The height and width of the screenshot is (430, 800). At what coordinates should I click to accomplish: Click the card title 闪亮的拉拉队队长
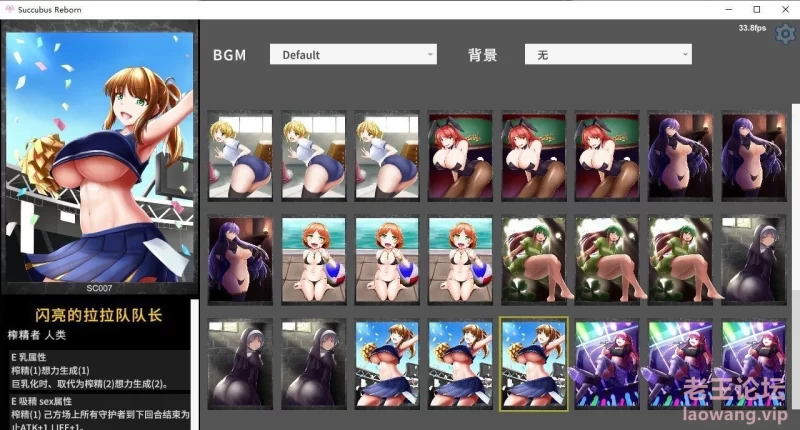pyautogui.click(x=99, y=315)
